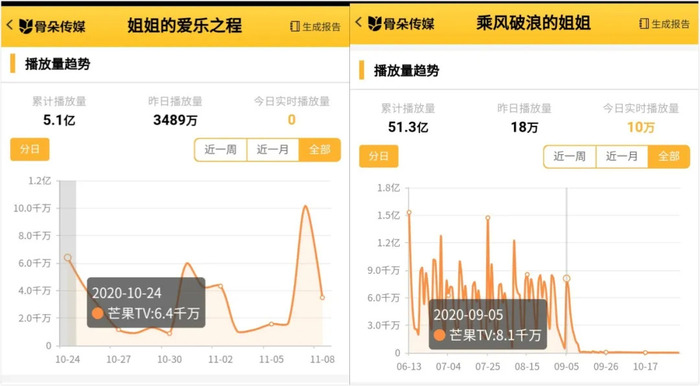Select 近一月 range in right chart
Viewport: 700px width, 386px height.
[x=621, y=157]
